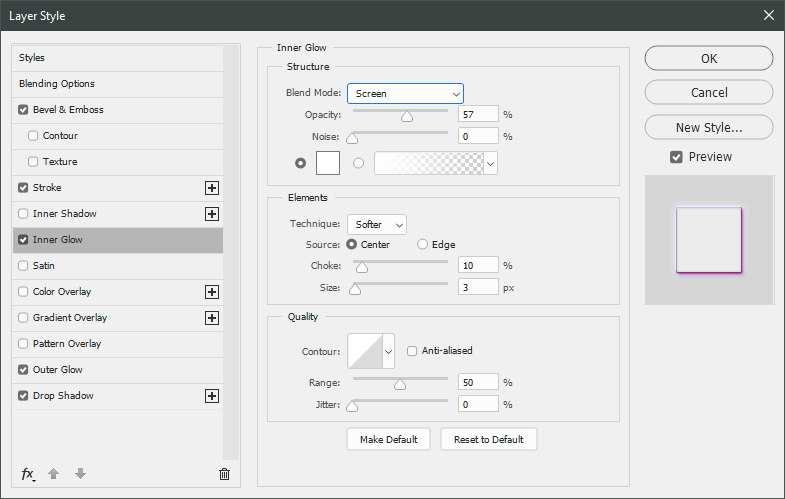Open the Blend Mode dropdown
Viewport: 785px width, 499px height.
point(405,93)
